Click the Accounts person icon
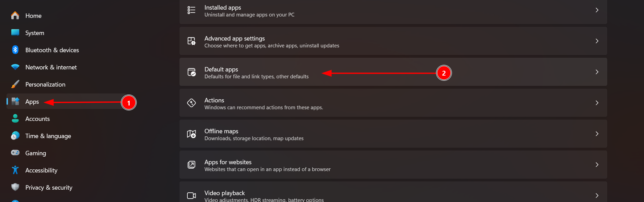The image size is (644, 202). pyautogui.click(x=15, y=119)
